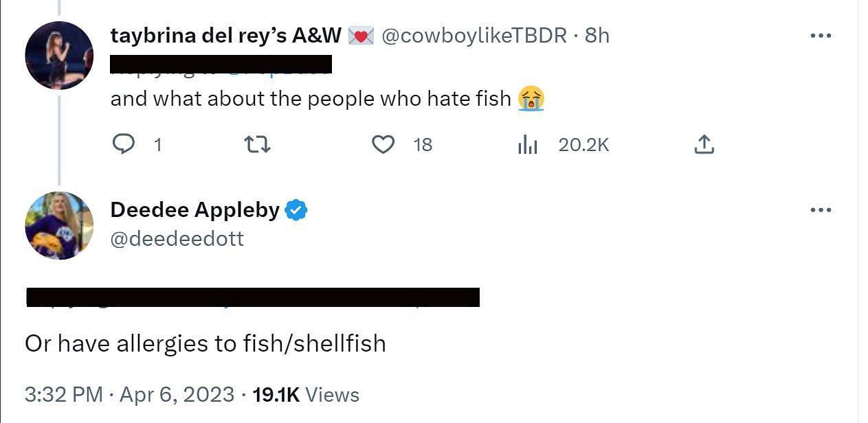Click the @deedeedott handle
This screenshot has width=868, height=423.
[x=177, y=238]
